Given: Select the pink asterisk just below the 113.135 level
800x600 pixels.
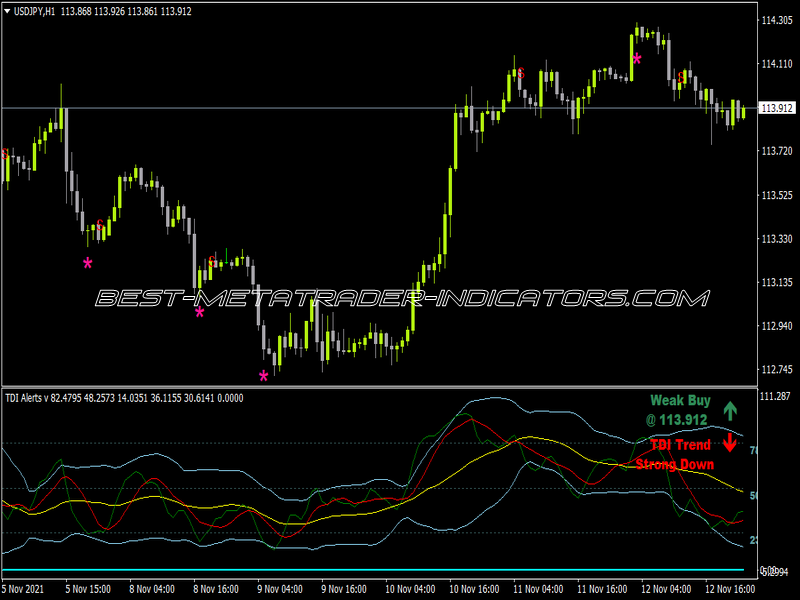Looking at the screenshot, I should coord(199,313).
